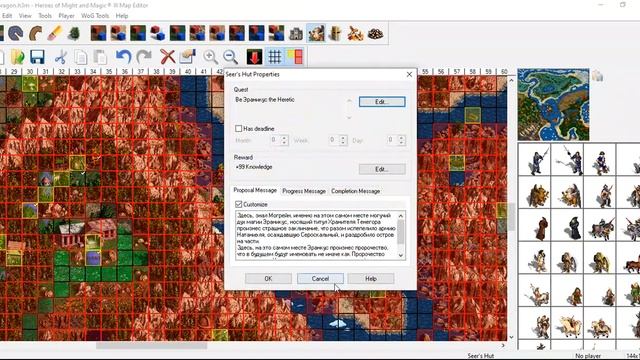Toggle the map grid display
Viewport: 640px width, 360px height.
coord(274,57)
